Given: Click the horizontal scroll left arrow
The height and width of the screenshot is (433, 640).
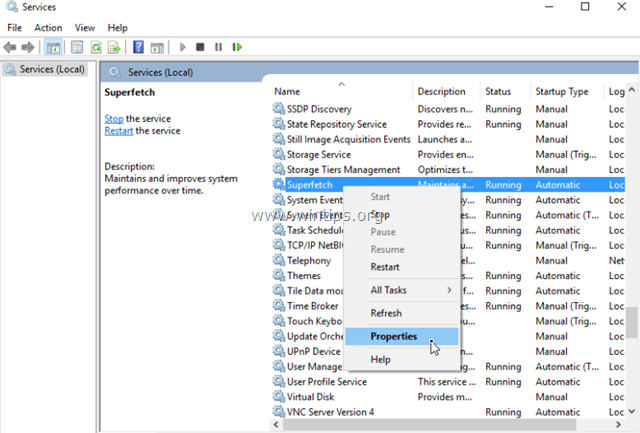Looking at the screenshot, I should pyautogui.click(x=277, y=424).
